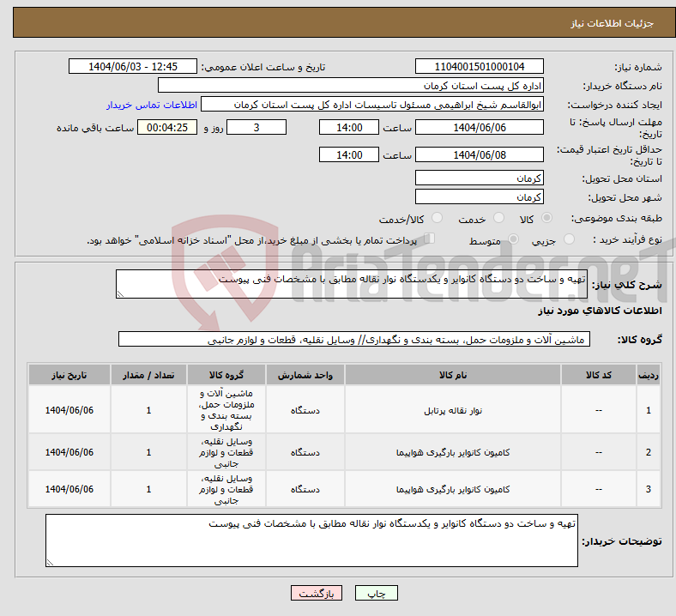
Task: Click کامیون کانوایر بارگیری هواپیما in row 2
Action: pos(453,452)
